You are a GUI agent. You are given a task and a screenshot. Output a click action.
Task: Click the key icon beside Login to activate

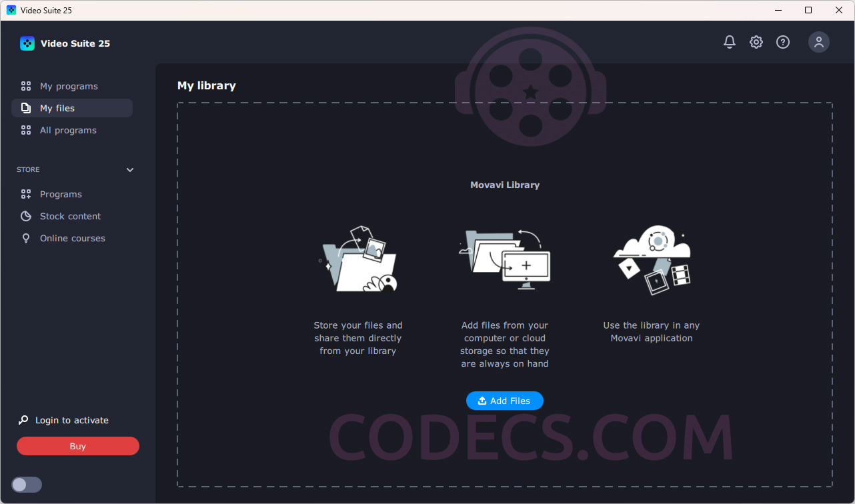(x=23, y=420)
